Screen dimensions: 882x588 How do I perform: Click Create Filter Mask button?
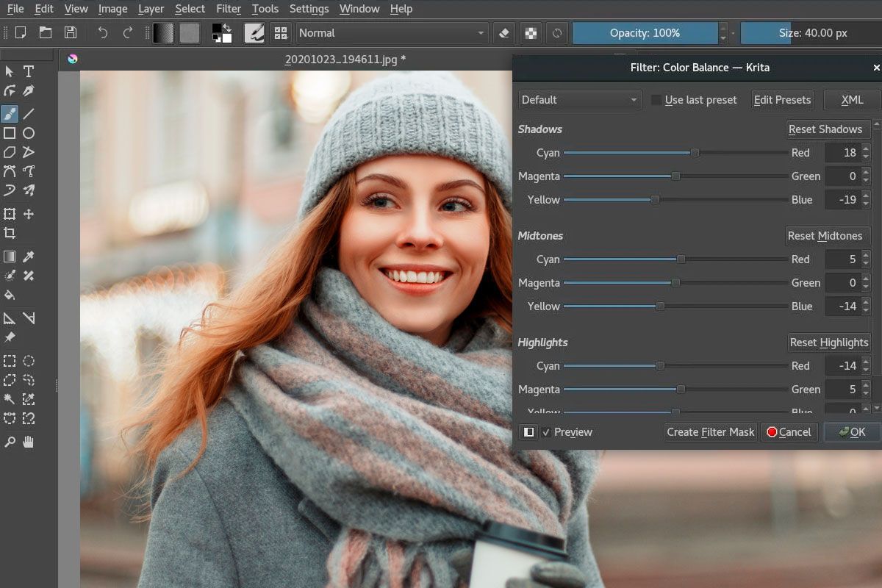point(711,432)
